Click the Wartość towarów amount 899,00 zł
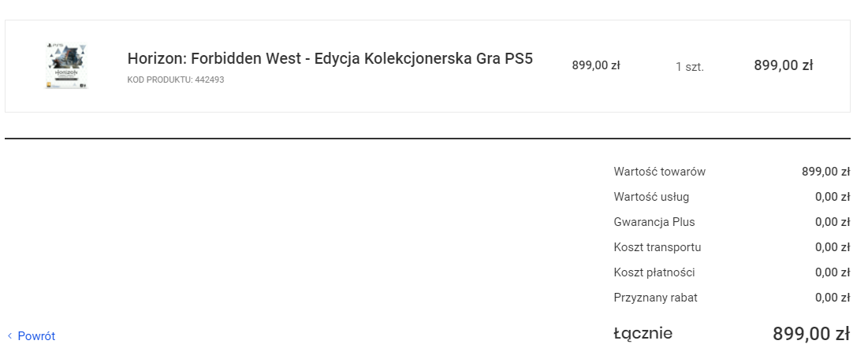868x348 pixels. pyautogui.click(x=825, y=172)
